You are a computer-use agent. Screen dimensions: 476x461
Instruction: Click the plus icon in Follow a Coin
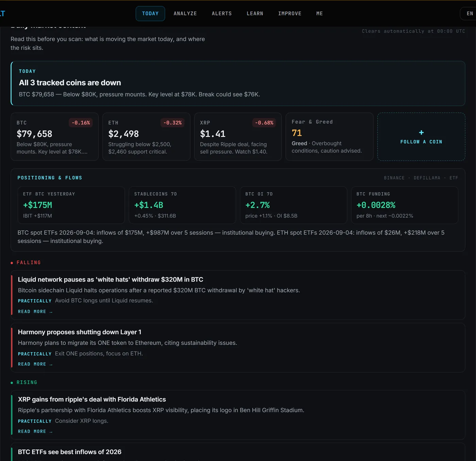click(x=421, y=133)
